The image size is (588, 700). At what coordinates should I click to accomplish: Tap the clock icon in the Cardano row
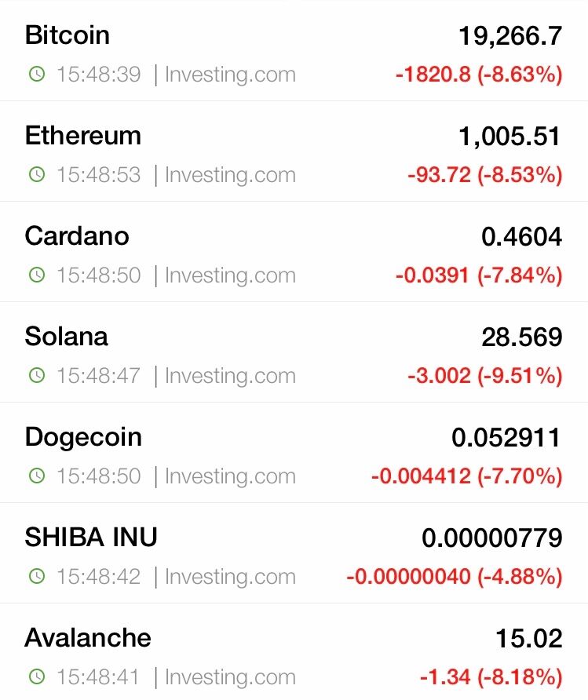[x=37, y=275]
